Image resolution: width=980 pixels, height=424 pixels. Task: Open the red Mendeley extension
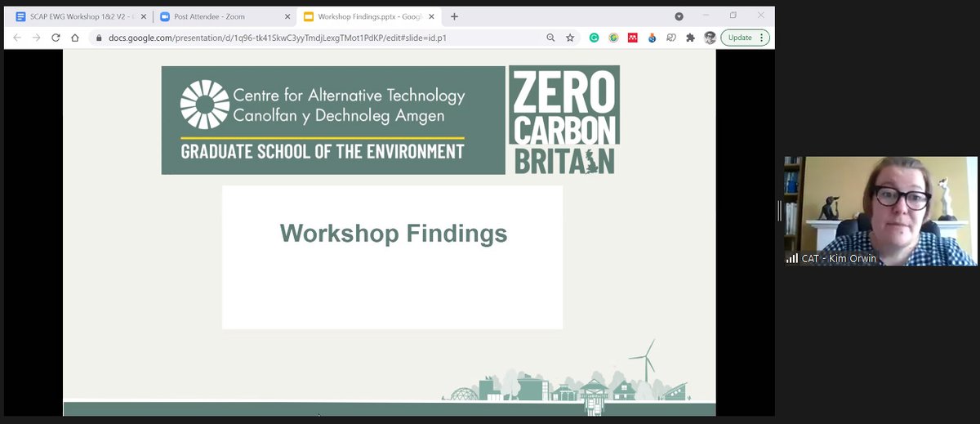pyautogui.click(x=633, y=38)
